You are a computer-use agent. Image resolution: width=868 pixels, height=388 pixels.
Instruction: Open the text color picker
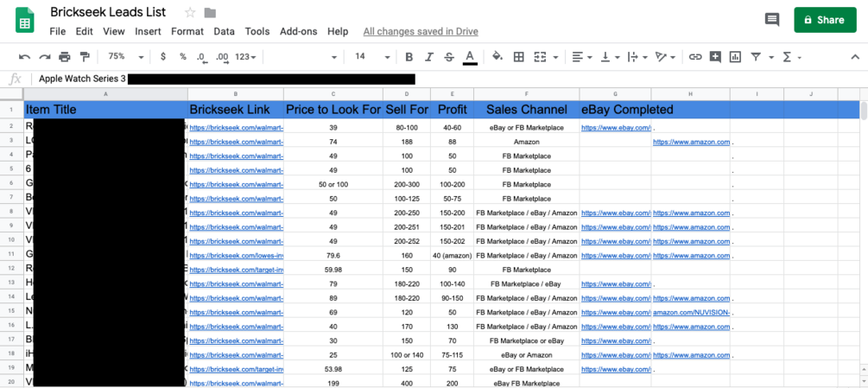point(470,57)
